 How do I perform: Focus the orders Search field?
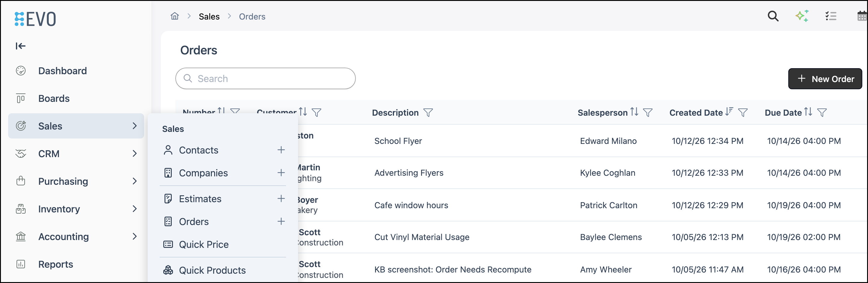pos(265,78)
